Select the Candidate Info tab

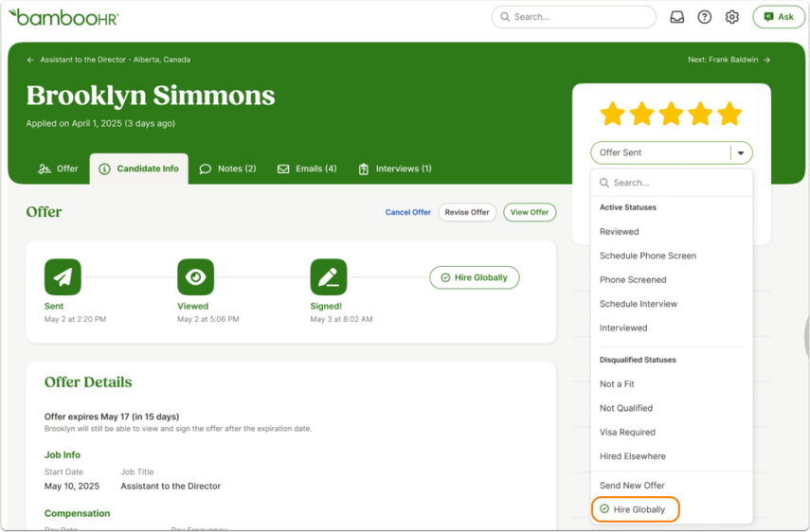[x=139, y=168]
